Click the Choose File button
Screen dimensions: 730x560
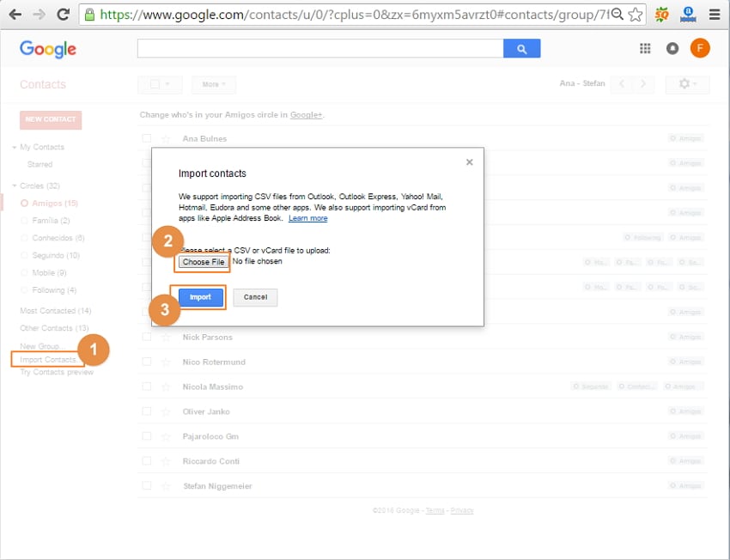204,262
